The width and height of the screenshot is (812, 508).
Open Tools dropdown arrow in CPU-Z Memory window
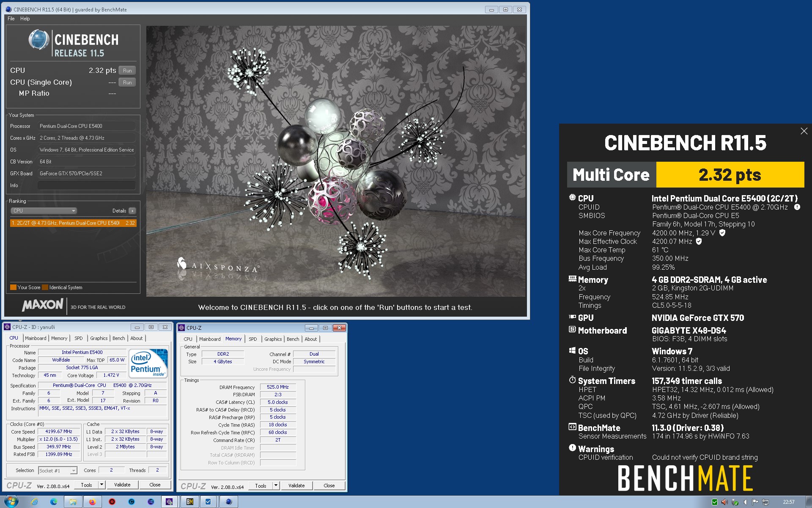pos(276,486)
